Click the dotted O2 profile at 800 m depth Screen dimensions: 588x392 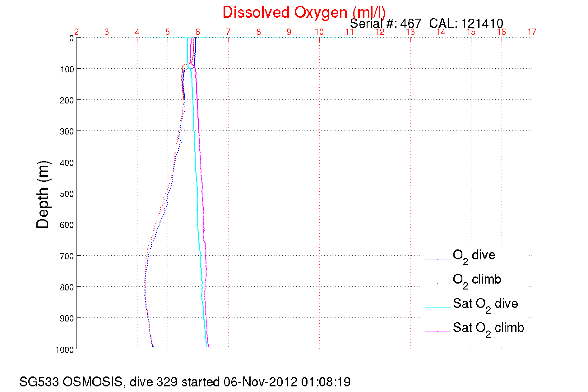tap(145, 286)
